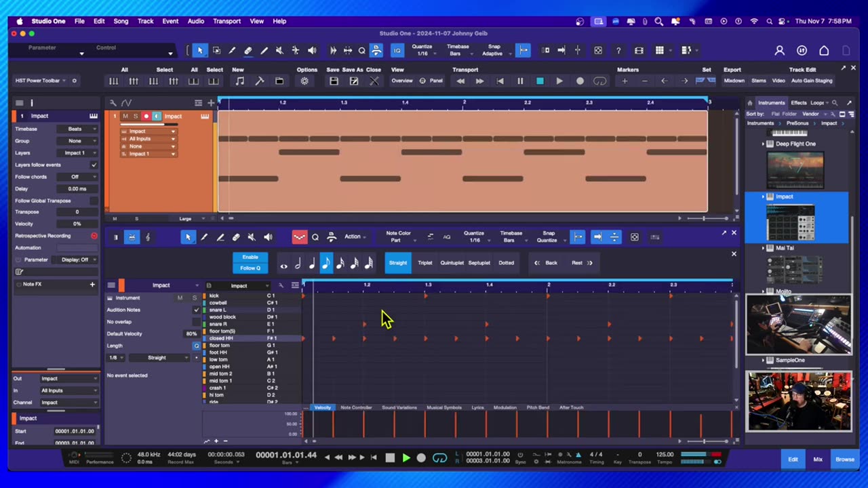Open the Transport menu
The width and height of the screenshot is (868, 488).
(x=226, y=21)
